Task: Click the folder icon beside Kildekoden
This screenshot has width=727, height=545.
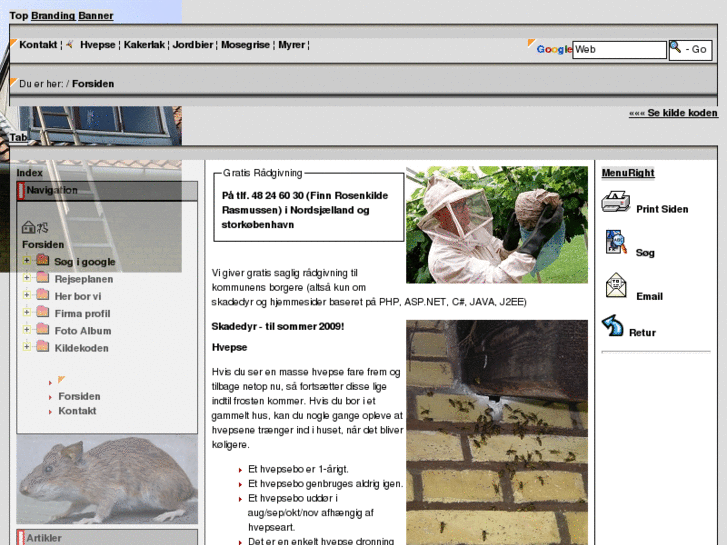Action: click(x=43, y=346)
